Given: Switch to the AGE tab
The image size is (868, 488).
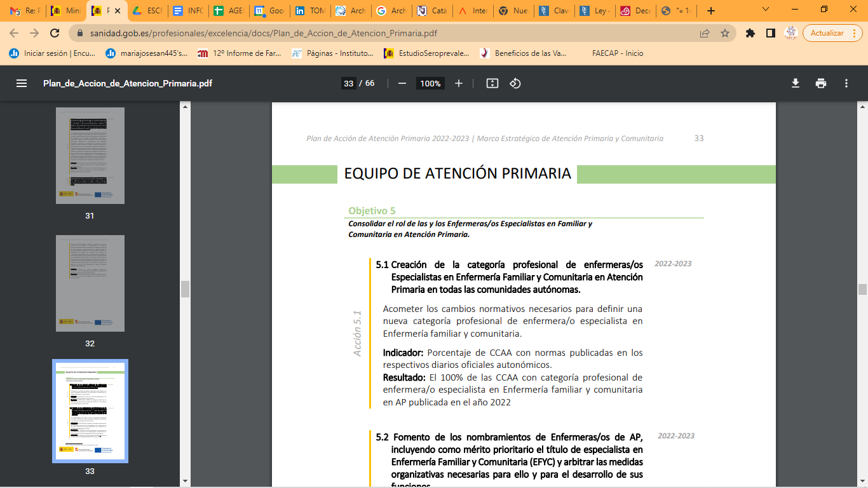Looking at the screenshot, I should pyautogui.click(x=228, y=11).
